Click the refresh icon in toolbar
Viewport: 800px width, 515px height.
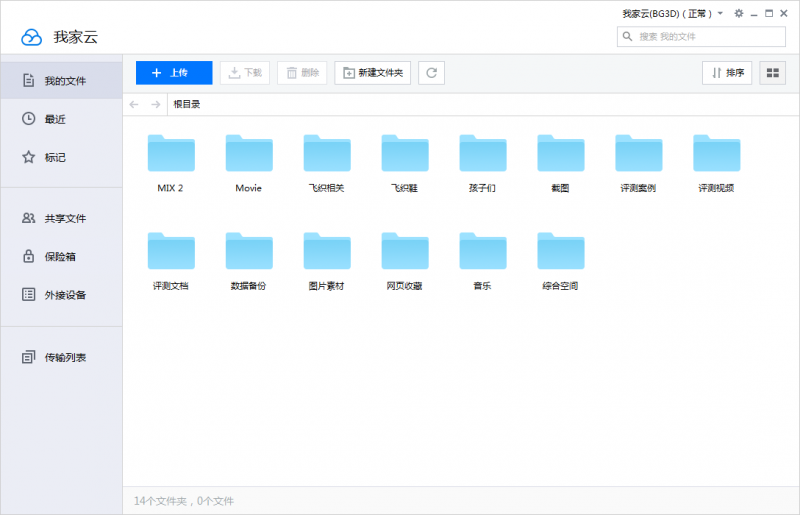click(x=431, y=73)
